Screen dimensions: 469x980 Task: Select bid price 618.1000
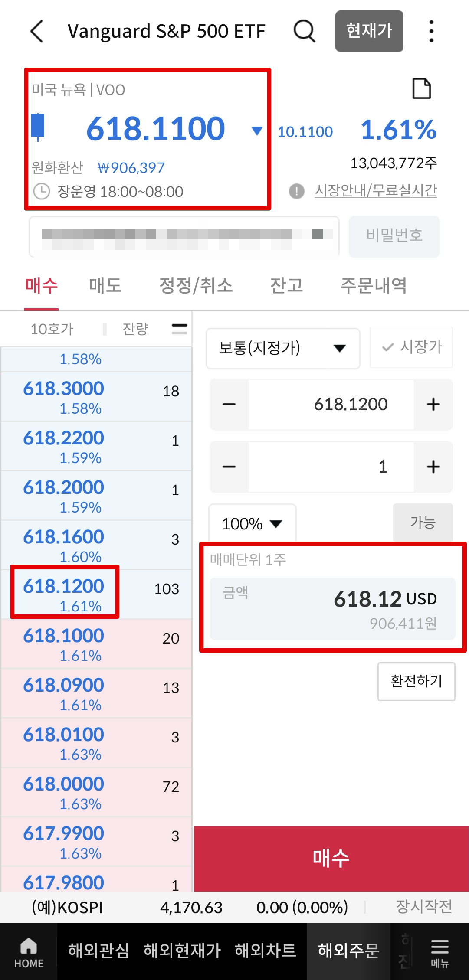64,636
